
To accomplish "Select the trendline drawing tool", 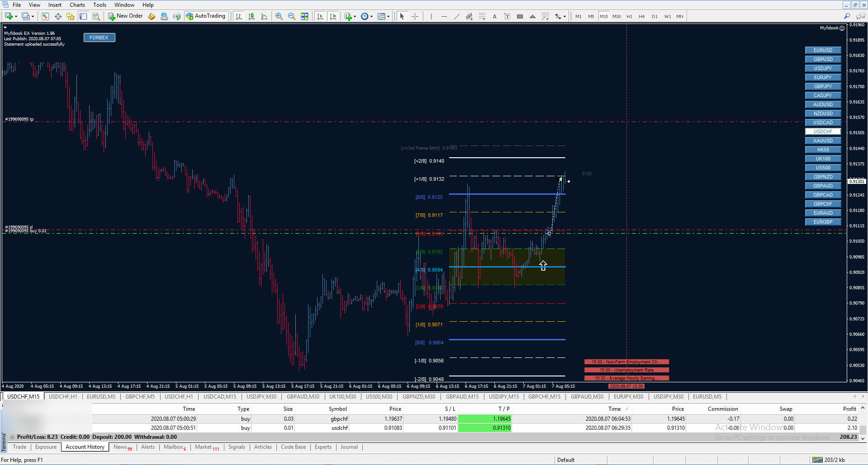I will click(456, 16).
